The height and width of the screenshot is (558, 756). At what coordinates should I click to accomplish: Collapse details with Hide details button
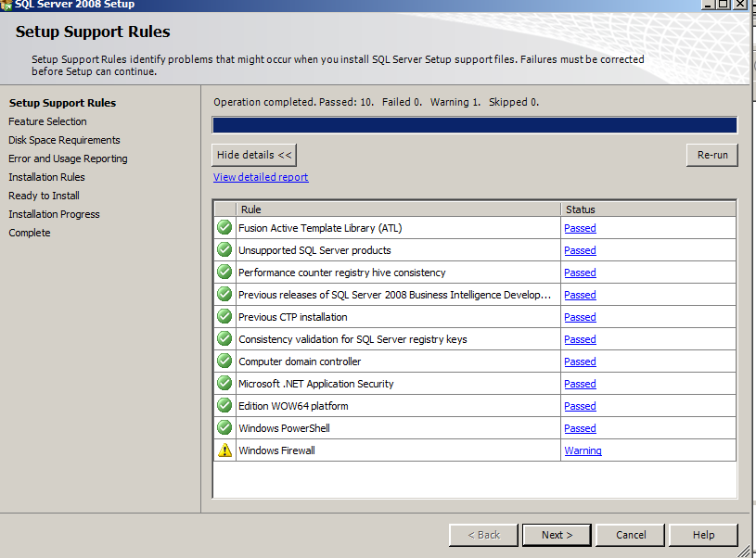[x=254, y=155]
